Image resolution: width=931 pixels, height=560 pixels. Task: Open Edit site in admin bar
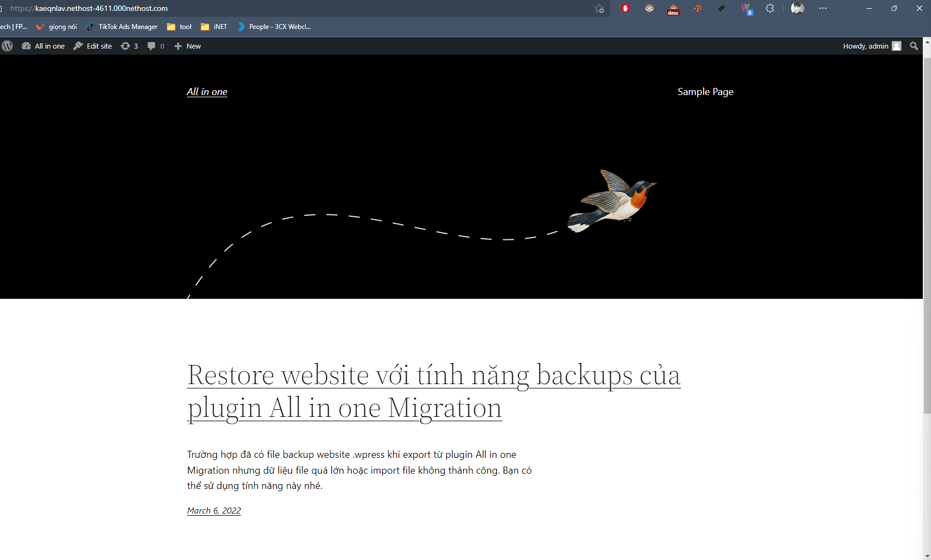[92, 46]
